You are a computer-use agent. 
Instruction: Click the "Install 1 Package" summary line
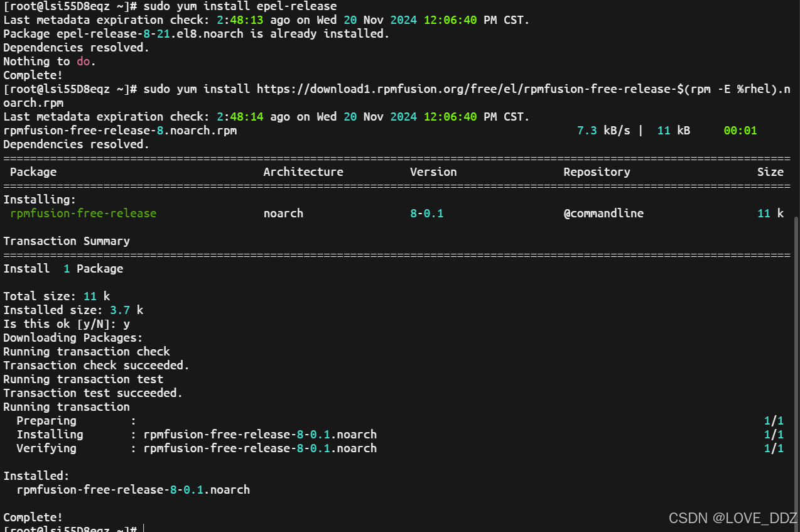click(63, 269)
